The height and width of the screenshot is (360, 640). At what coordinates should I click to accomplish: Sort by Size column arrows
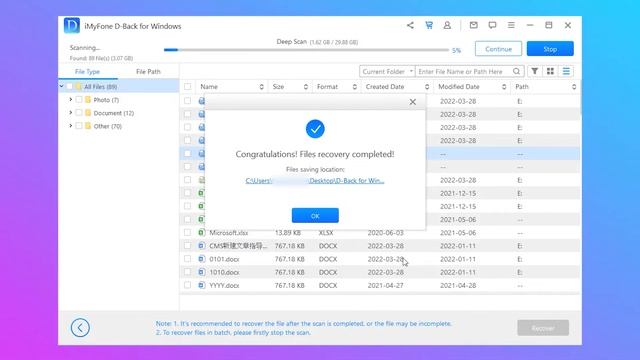(x=306, y=87)
